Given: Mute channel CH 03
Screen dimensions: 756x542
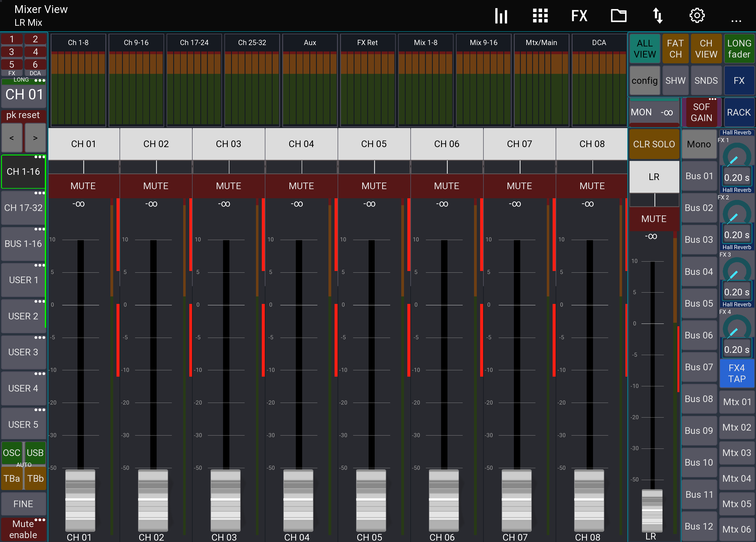Looking at the screenshot, I should point(228,186).
